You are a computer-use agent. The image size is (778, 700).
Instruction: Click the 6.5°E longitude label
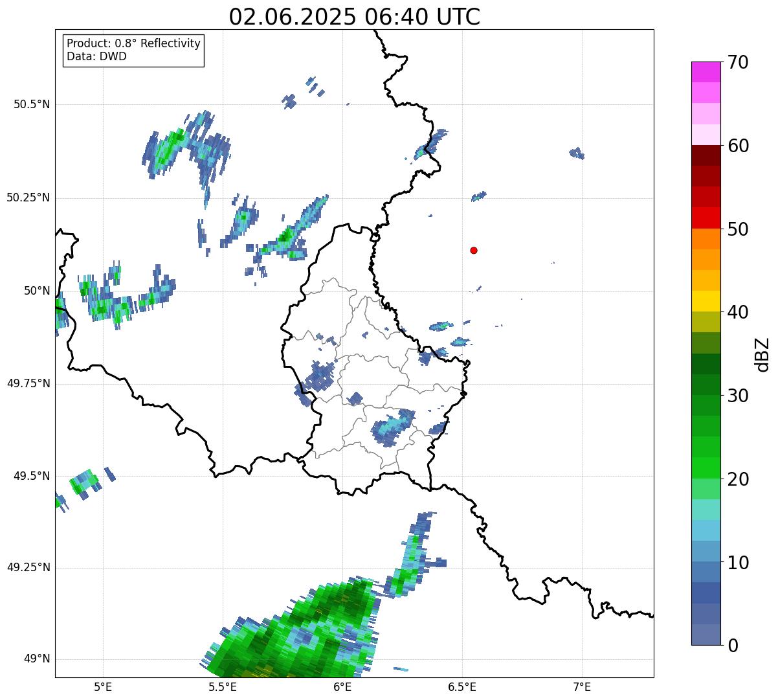pos(462,686)
